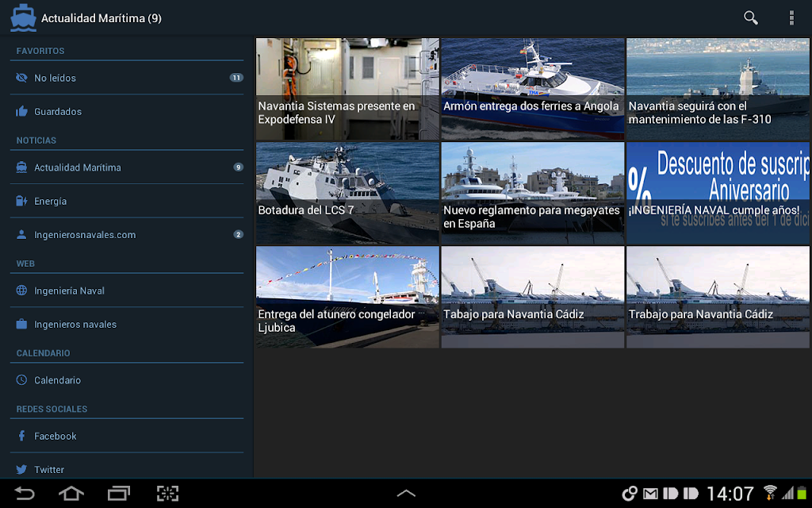Tap the sync notification icon in status bar

(629, 494)
